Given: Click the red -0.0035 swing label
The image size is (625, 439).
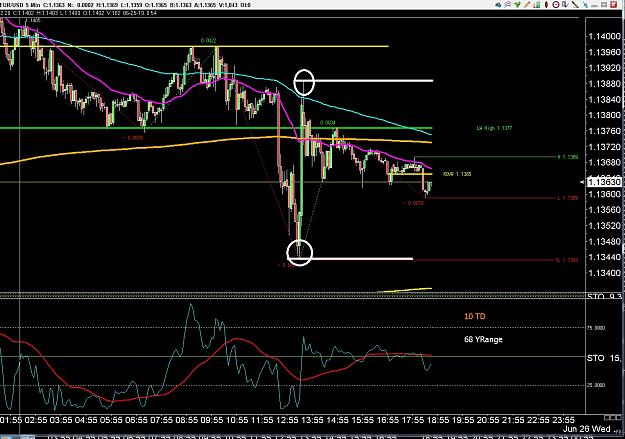Looking at the screenshot, I should pos(132,138).
